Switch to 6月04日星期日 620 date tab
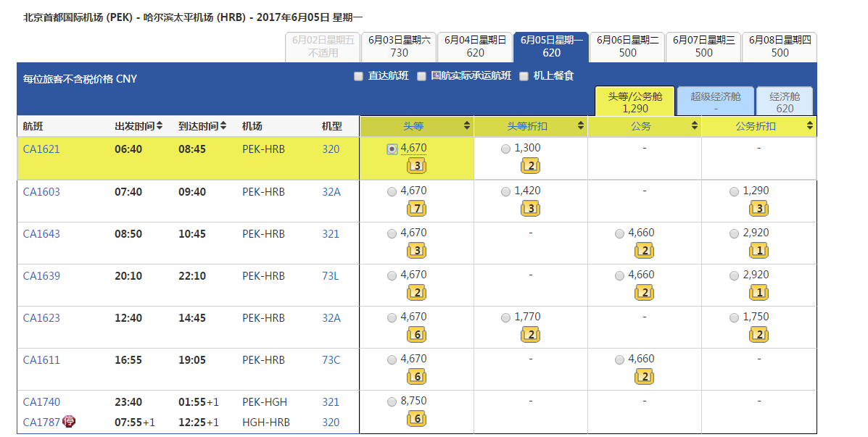The width and height of the screenshot is (868, 437). pos(475,47)
